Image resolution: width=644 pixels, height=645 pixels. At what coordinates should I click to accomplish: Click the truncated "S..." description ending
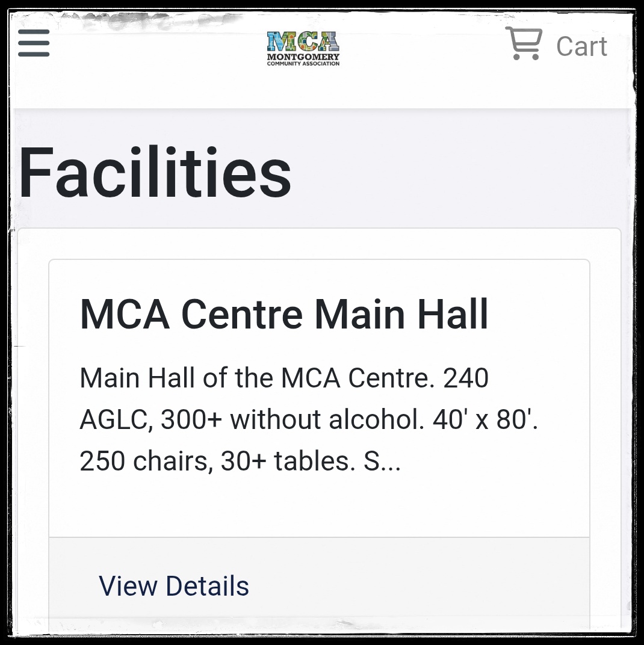[382, 461]
